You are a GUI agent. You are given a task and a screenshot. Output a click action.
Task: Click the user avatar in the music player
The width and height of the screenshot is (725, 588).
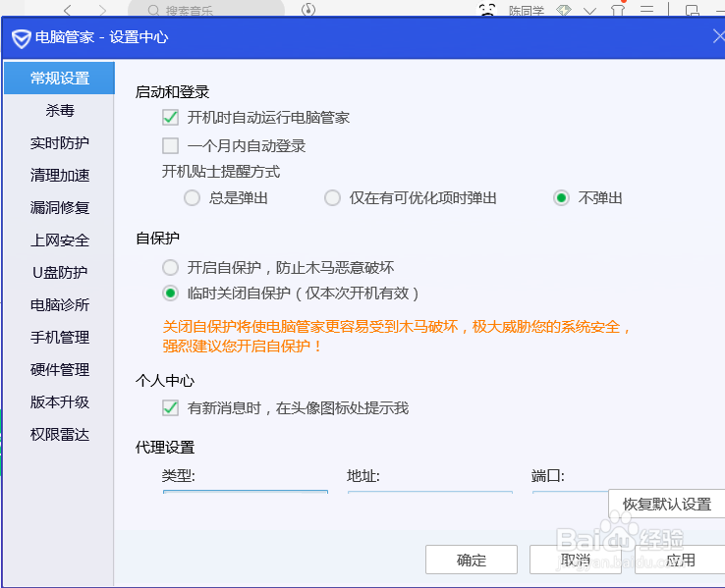tap(487, 9)
